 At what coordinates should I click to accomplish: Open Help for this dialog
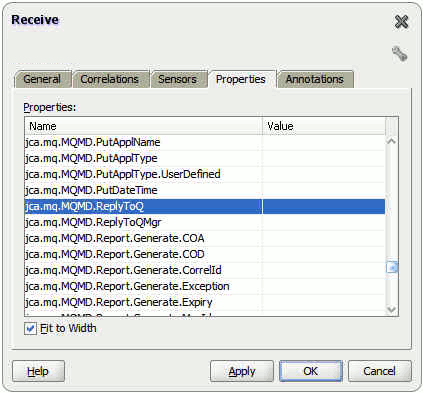(x=38, y=371)
